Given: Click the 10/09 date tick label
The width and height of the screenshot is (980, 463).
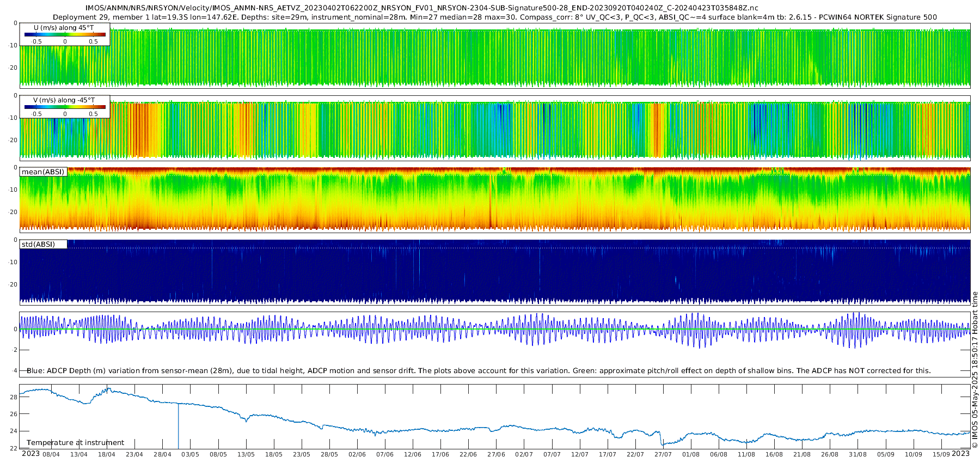Looking at the screenshot, I should (x=914, y=454).
